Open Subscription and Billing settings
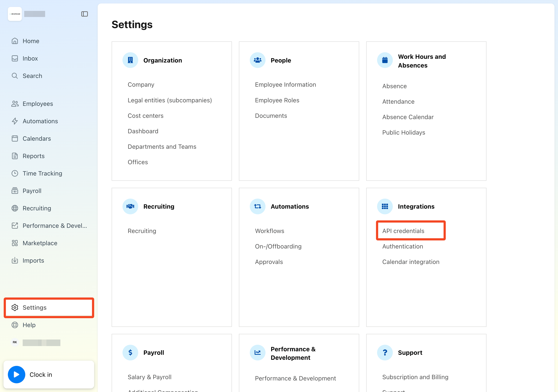Image resolution: width=558 pixels, height=392 pixels. [415, 377]
